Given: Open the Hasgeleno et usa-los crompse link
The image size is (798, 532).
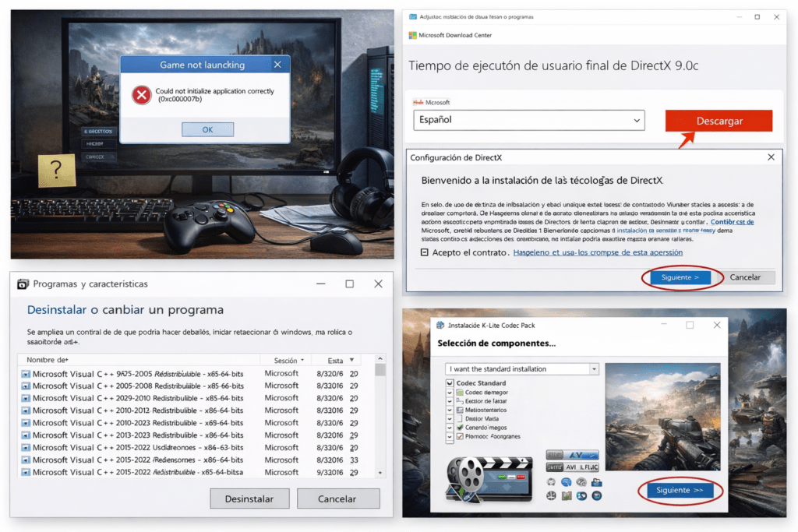Looking at the screenshot, I should coord(598,252).
